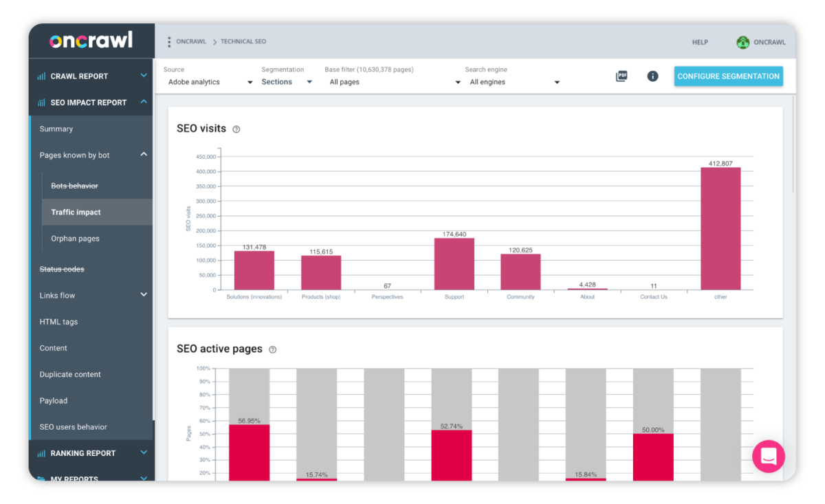Screen dimensions: 825x504
Task: Select Orphan pages in sidebar
Action: 75,239
